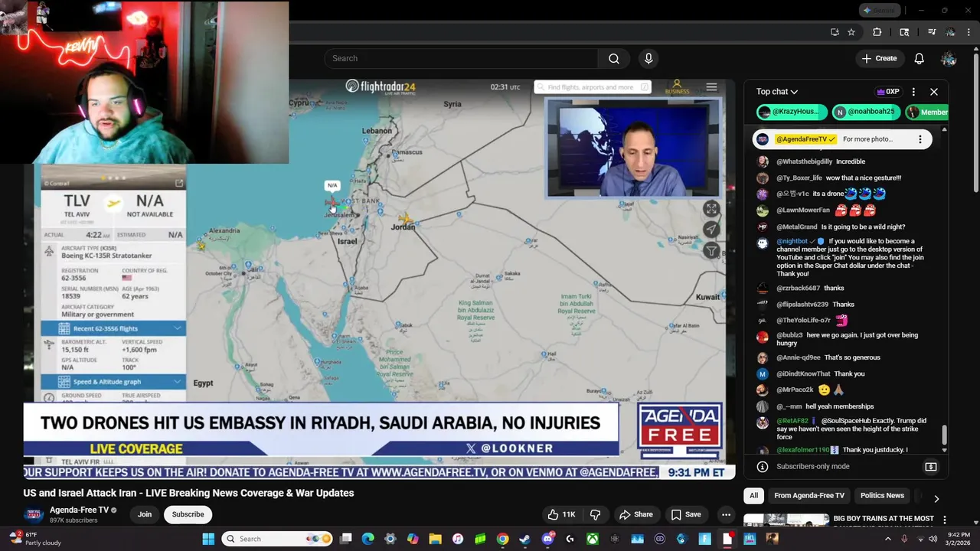
Task: Open Discord from taskbar
Action: click(x=547, y=539)
